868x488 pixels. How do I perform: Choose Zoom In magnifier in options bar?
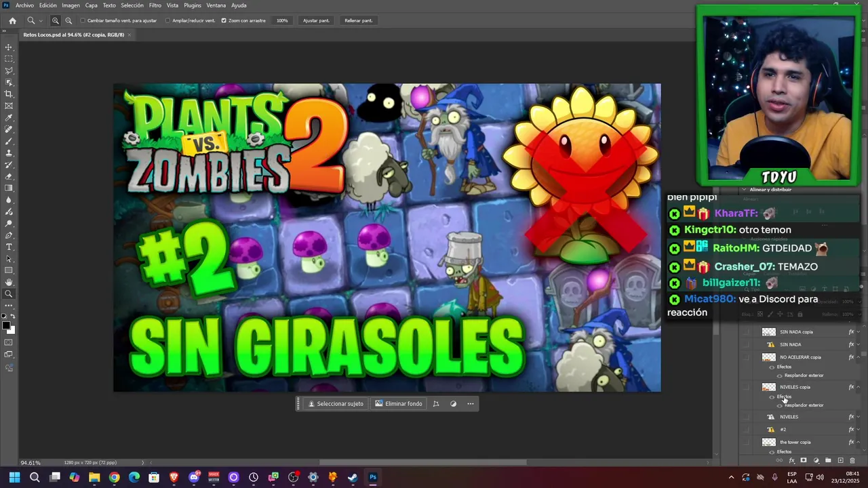56,20
